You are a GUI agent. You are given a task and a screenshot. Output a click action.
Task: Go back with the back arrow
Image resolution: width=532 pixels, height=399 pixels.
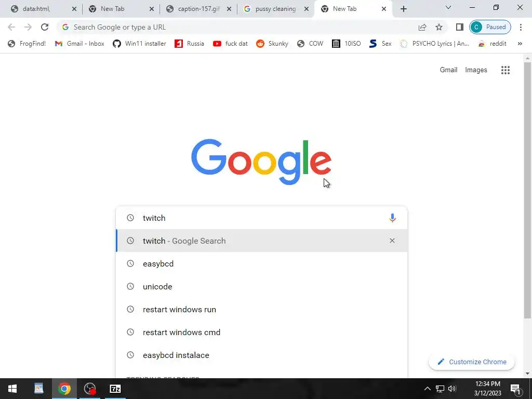click(11, 27)
